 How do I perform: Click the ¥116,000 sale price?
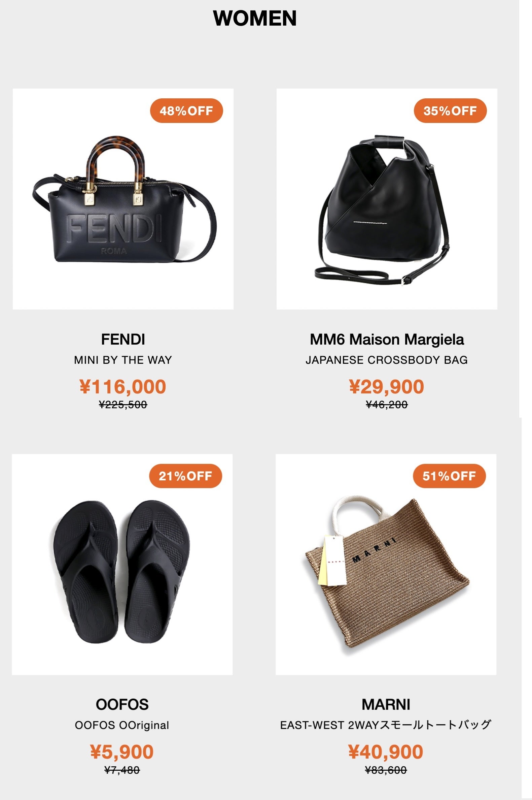point(123,387)
